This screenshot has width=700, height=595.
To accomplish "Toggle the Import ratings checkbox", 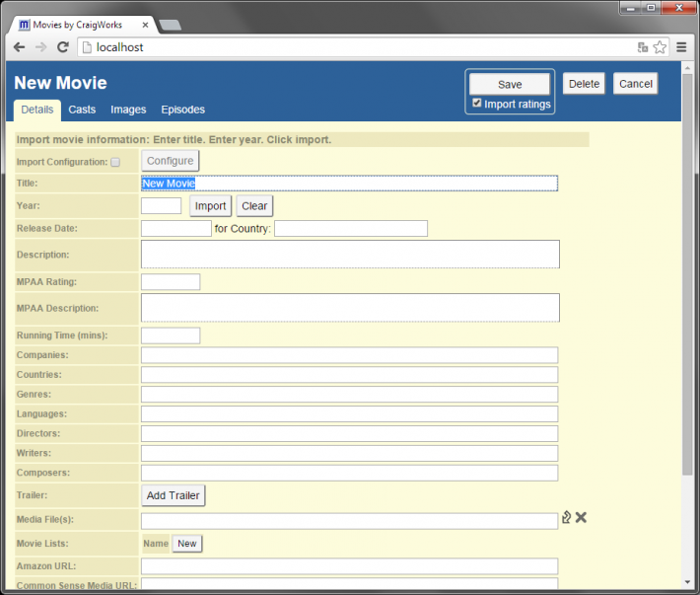I will point(477,103).
